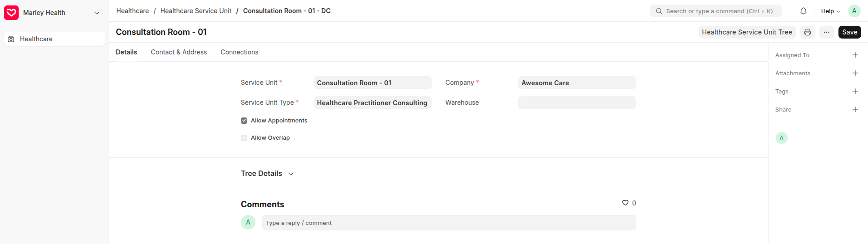Uncheck Allow Appointments checkbox
Viewport: 868px width, 244px height.
point(244,121)
